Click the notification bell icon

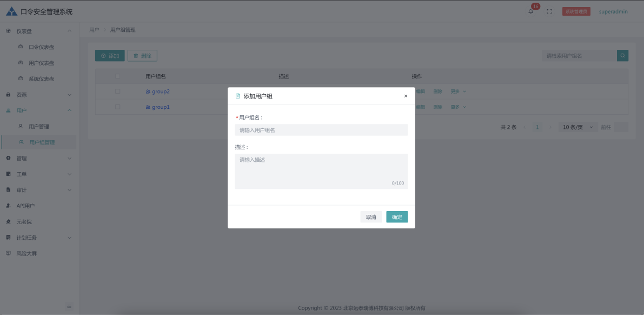coord(530,11)
